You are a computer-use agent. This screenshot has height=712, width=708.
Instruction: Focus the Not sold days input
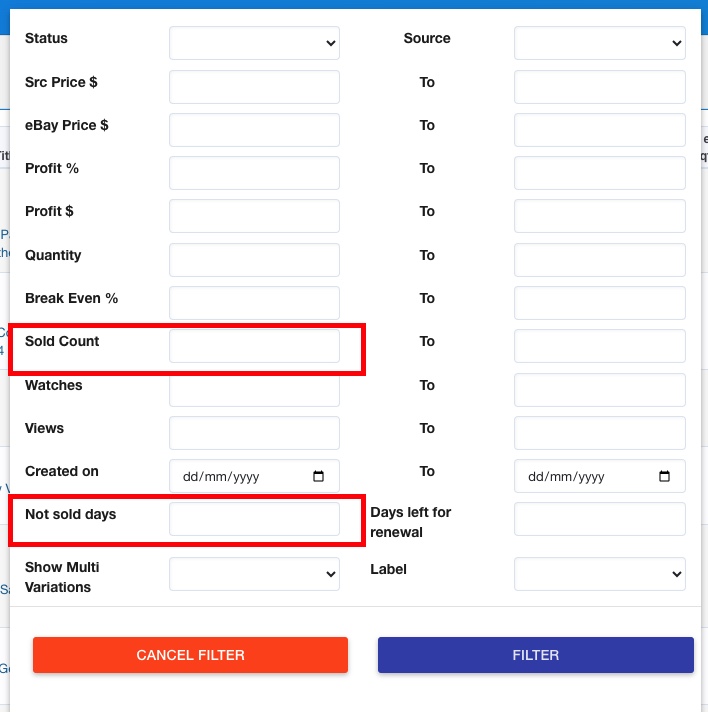tap(254, 519)
